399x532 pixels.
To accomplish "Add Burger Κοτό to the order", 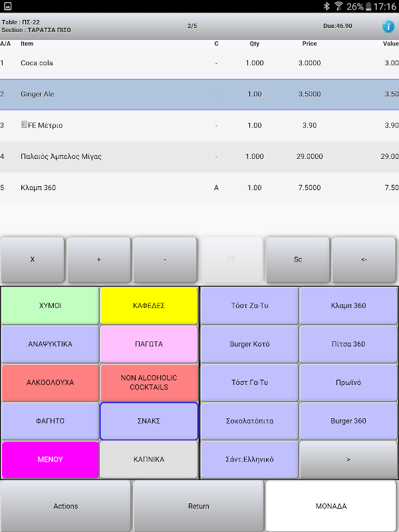I will point(250,344).
